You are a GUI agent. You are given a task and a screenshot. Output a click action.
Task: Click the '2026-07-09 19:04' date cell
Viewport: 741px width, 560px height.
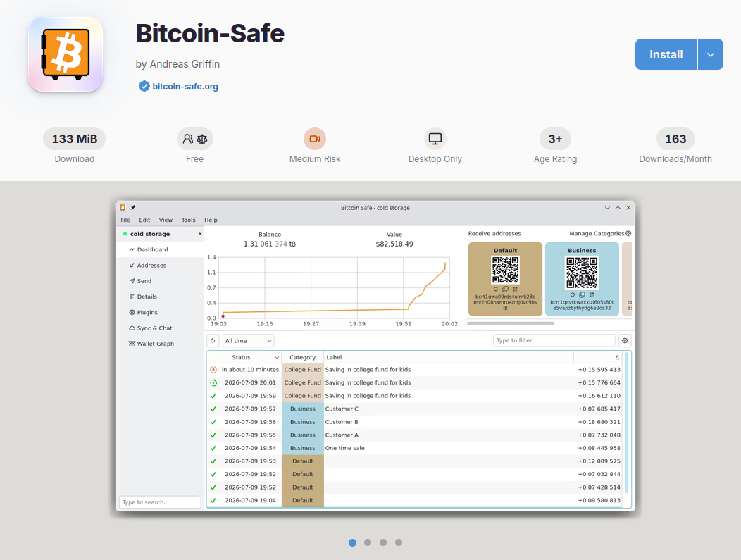pos(251,500)
